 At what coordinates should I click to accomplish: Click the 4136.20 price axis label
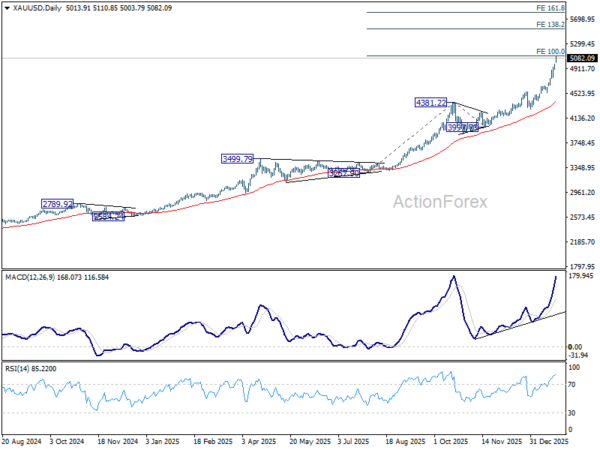click(x=582, y=119)
